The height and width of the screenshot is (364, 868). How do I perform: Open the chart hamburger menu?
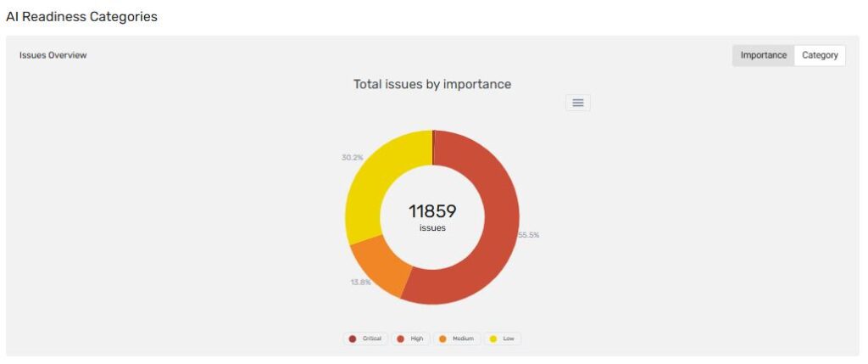point(577,103)
